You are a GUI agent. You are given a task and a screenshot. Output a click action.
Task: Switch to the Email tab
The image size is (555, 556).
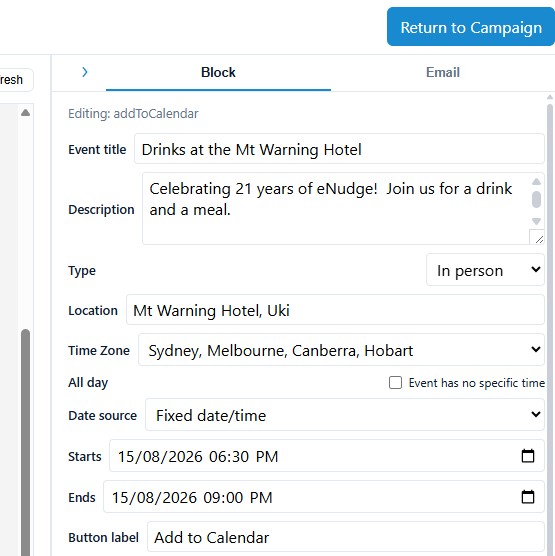pyautogui.click(x=443, y=72)
